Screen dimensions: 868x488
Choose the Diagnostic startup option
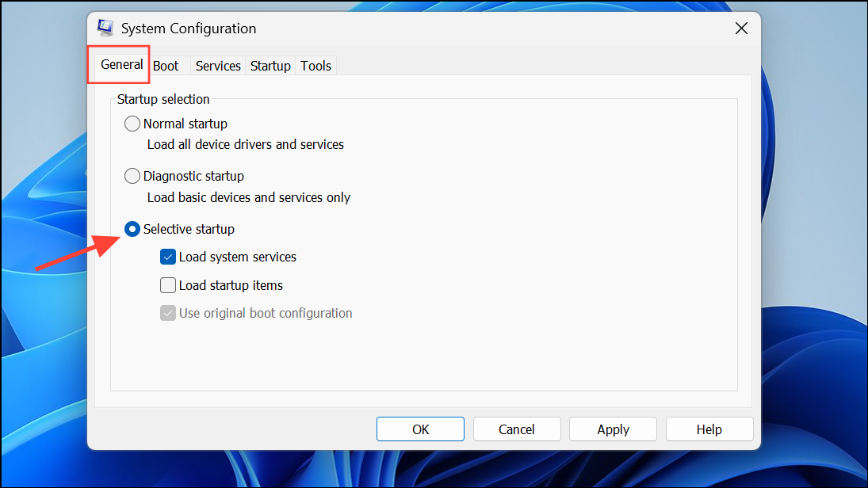point(132,176)
